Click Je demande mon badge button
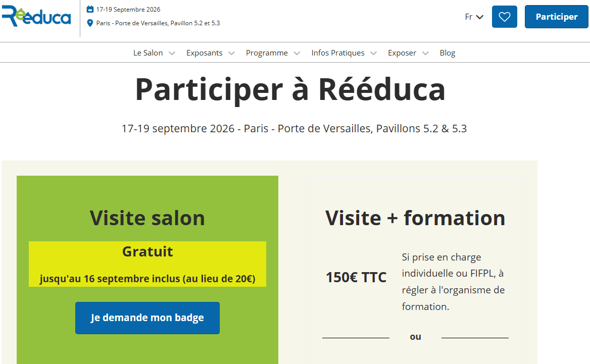The height and width of the screenshot is (364, 590). 147,318
